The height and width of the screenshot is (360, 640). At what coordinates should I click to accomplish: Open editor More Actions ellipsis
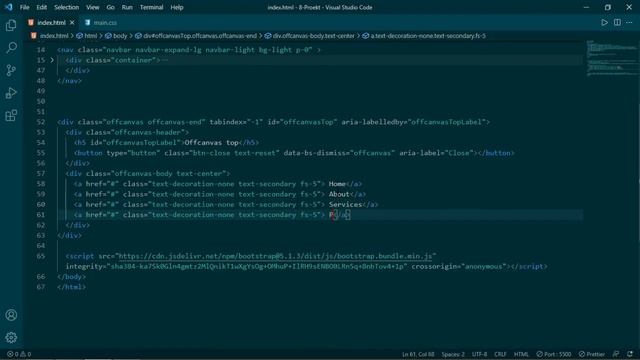pos(629,22)
